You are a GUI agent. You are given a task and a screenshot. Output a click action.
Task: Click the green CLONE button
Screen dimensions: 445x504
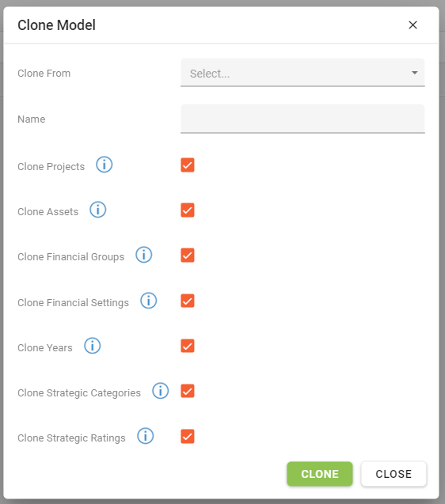point(320,474)
